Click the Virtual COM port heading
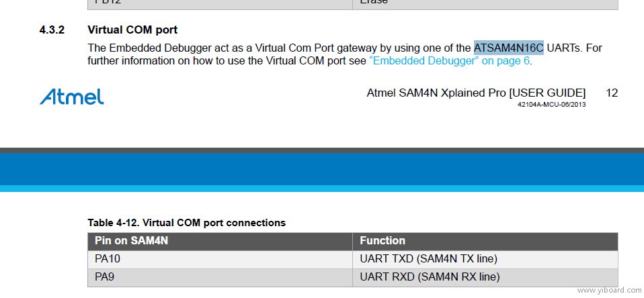 [132, 30]
